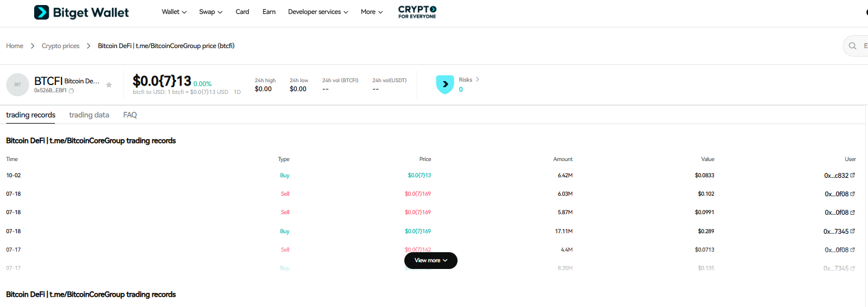
Task: Click the 5.87M amount cell
Action: pos(565,212)
